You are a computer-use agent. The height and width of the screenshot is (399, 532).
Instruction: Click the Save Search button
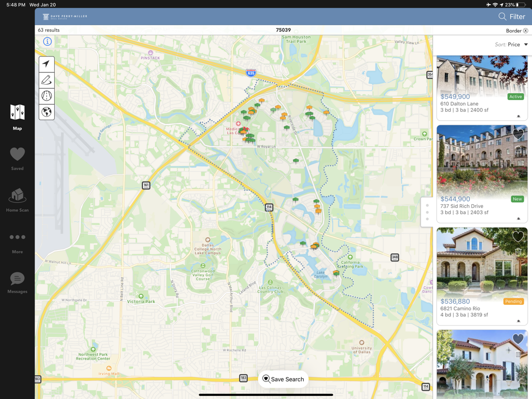pyautogui.click(x=284, y=379)
